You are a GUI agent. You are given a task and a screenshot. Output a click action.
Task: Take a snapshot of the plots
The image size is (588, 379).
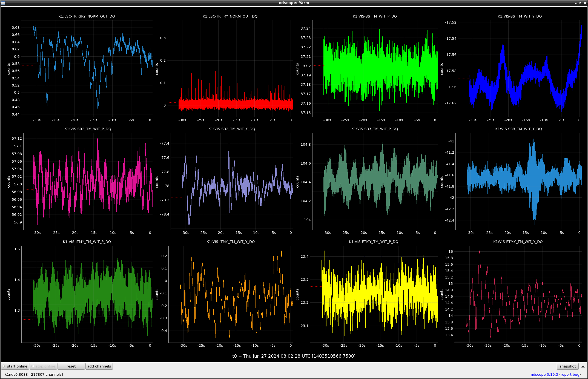tap(567, 366)
